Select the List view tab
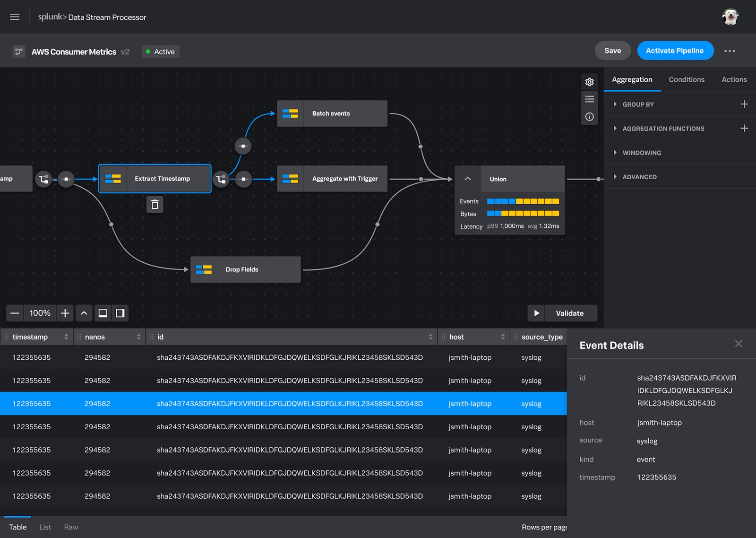 45,527
